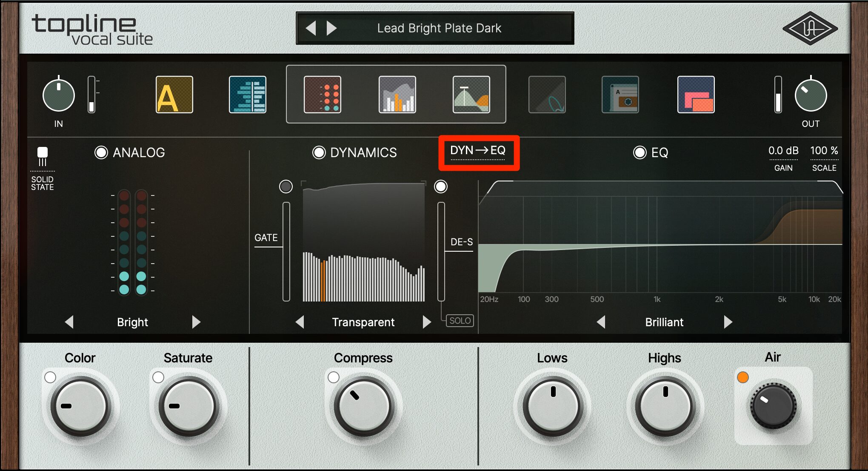Select the EQ curve module icon

pyautogui.click(x=471, y=95)
